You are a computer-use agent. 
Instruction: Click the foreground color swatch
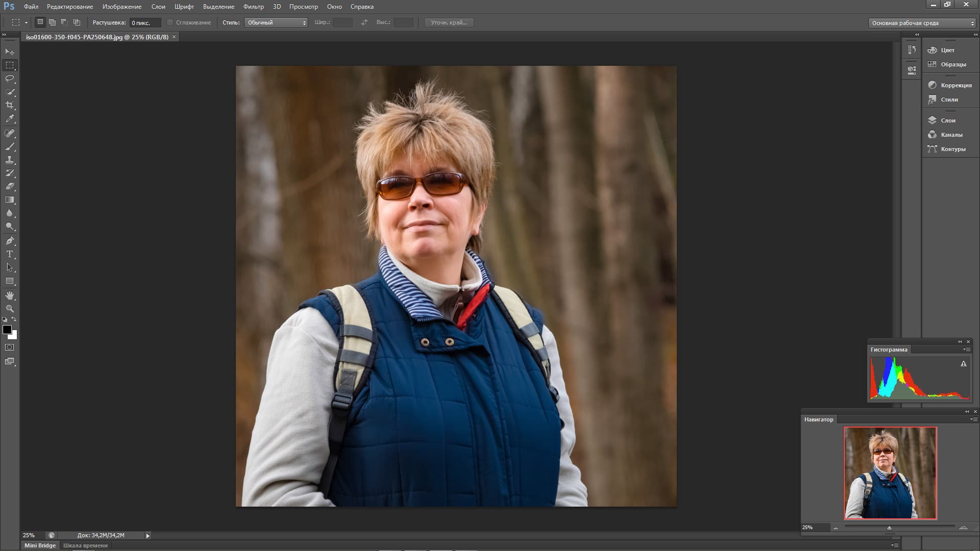pos(7,330)
